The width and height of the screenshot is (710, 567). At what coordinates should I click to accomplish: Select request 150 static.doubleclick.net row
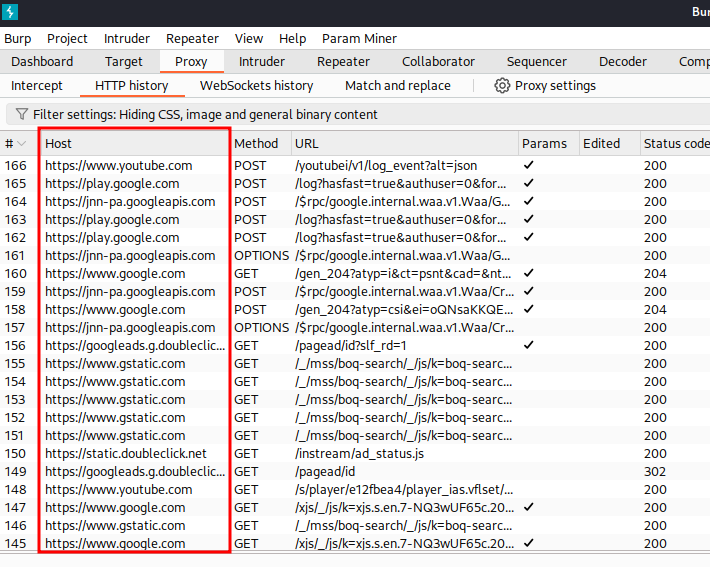(355, 454)
